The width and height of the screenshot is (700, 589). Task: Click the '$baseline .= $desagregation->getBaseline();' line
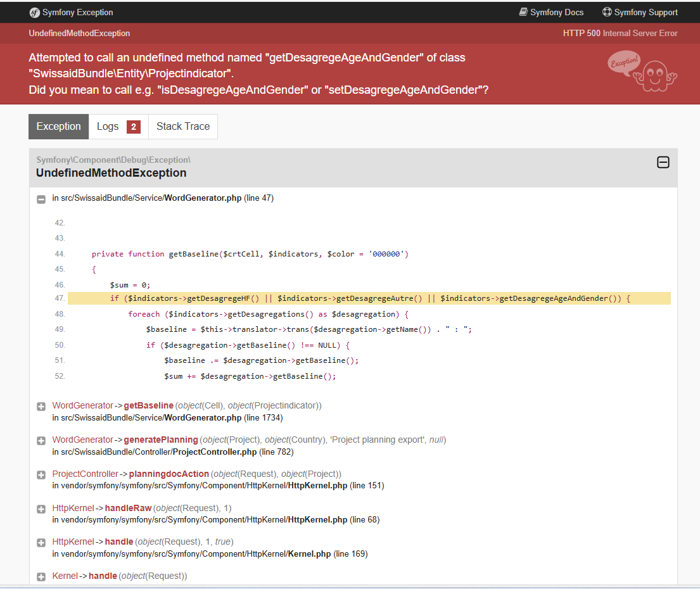point(261,360)
